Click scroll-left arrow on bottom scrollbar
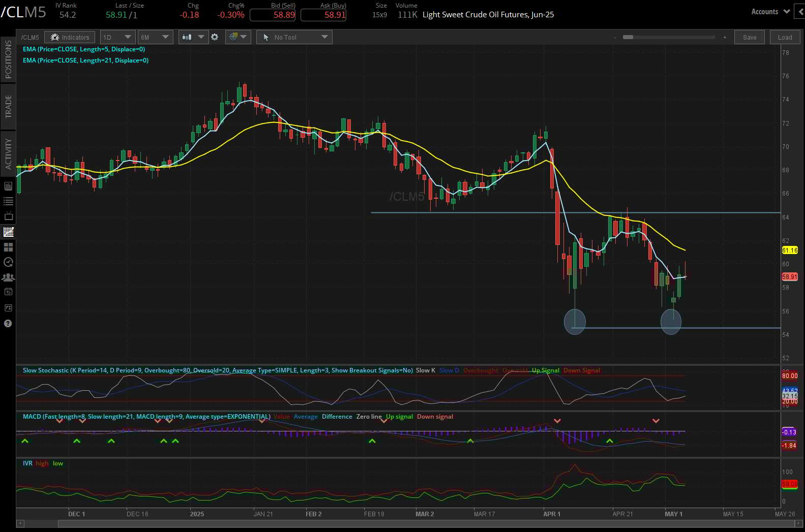This screenshot has width=805, height=532. pyautogui.click(x=20, y=523)
